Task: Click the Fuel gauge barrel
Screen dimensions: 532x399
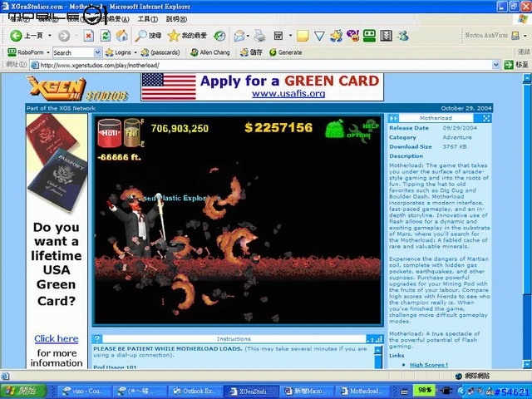Action: 131,133
